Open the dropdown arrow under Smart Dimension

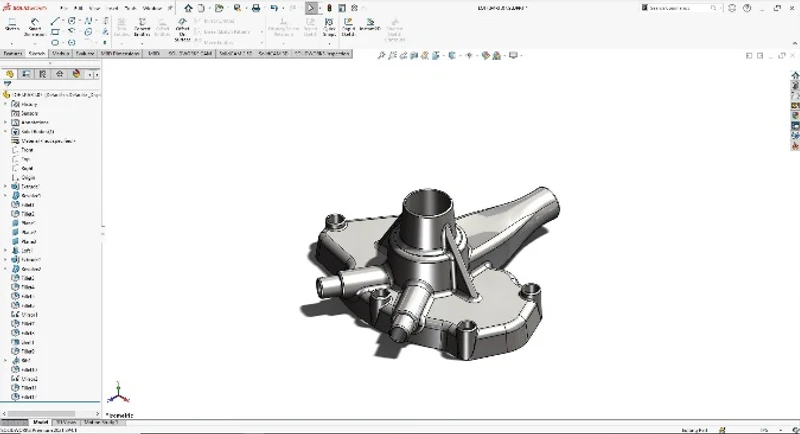coord(35,43)
